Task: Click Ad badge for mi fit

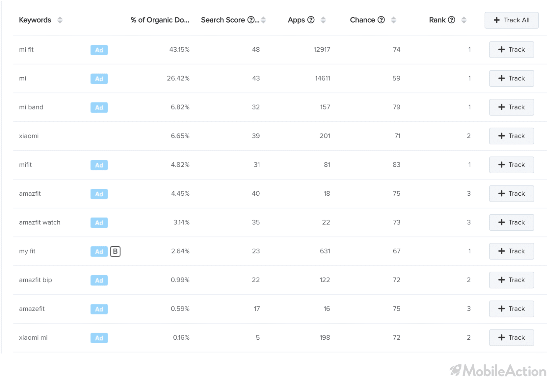Action: [x=99, y=50]
